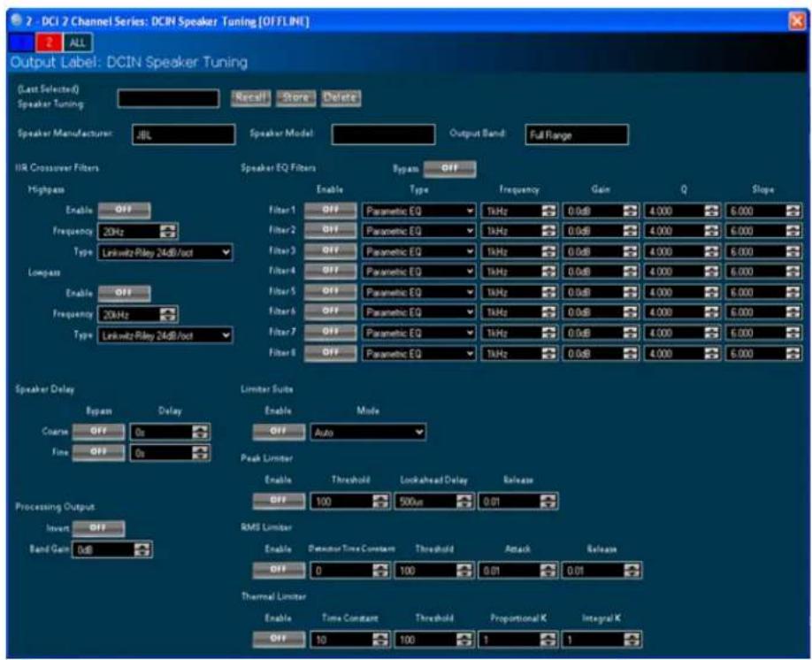The height and width of the screenshot is (660, 812).
Task: Click Thermal Integral K spinner arrows
Action: [632, 640]
